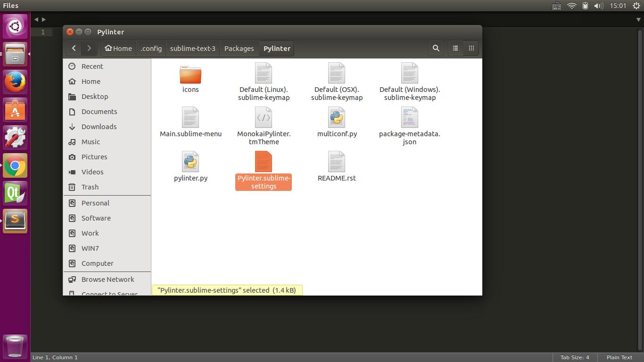Click the Sublime next-tab arrow

click(44, 19)
